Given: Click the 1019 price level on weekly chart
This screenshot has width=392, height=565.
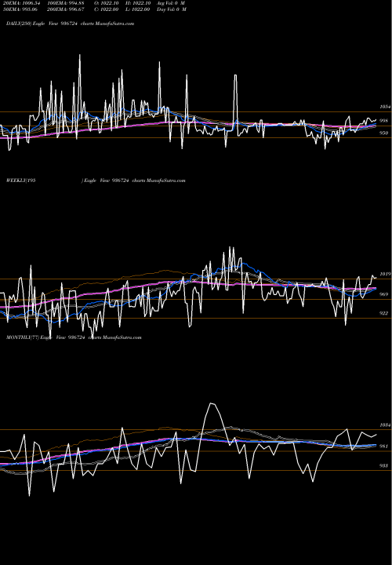Looking at the screenshot, I should coord(385,274).
